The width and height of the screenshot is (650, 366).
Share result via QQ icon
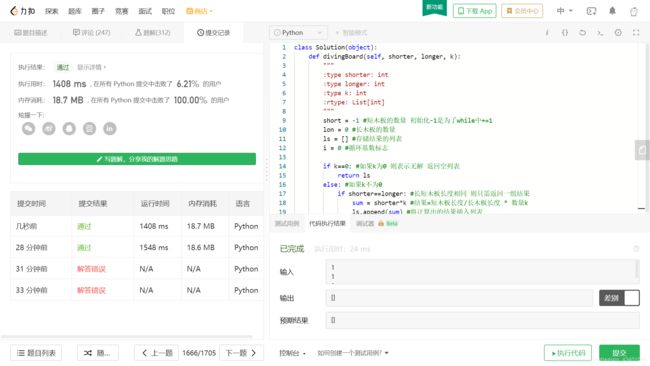tap(69, 128)
